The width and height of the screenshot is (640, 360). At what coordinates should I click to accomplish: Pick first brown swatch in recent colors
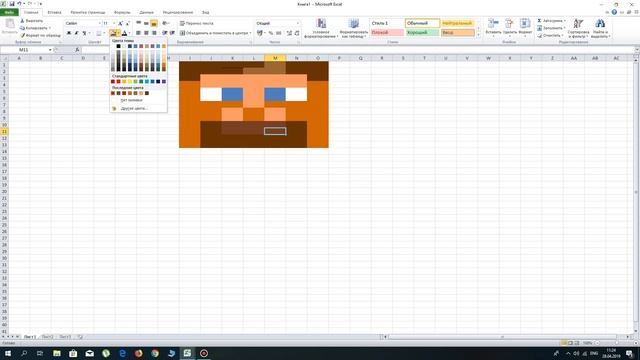(113, 93)
